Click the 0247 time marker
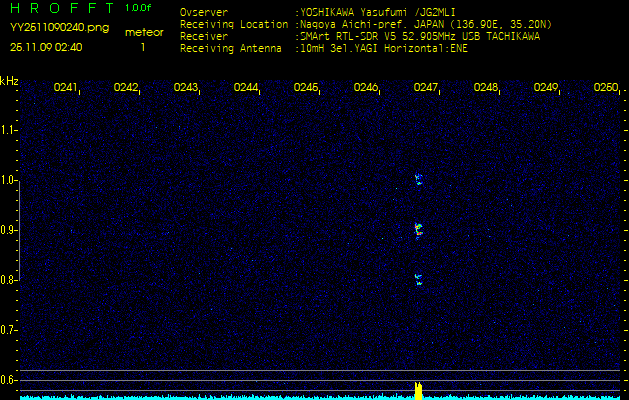629x400 pixels. pyautogui.click(x=426, y=87)
